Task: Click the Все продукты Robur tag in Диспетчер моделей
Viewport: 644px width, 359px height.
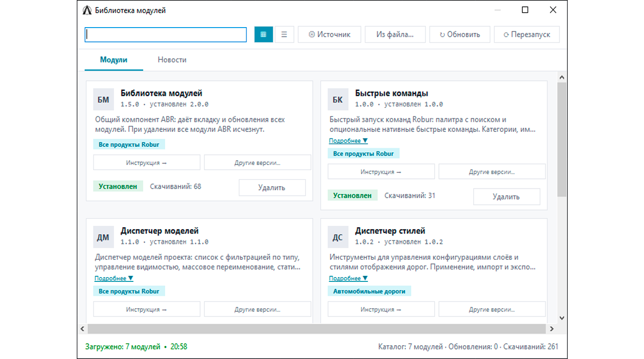Action: (129, 291)
